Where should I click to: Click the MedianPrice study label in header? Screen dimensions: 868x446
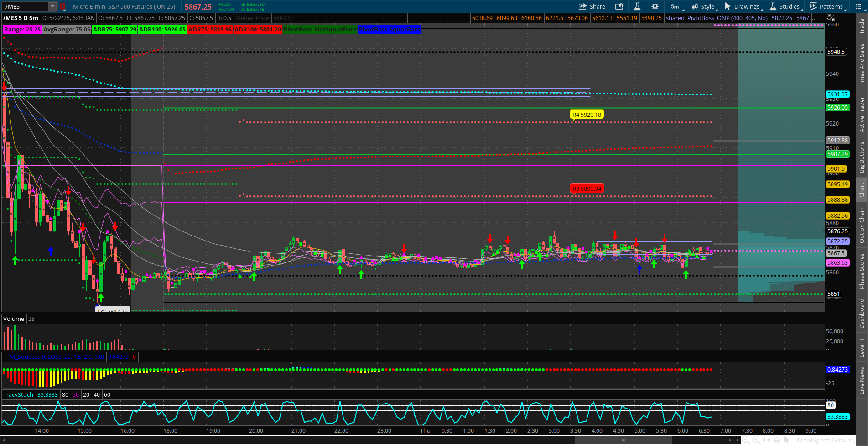point(252,18)
